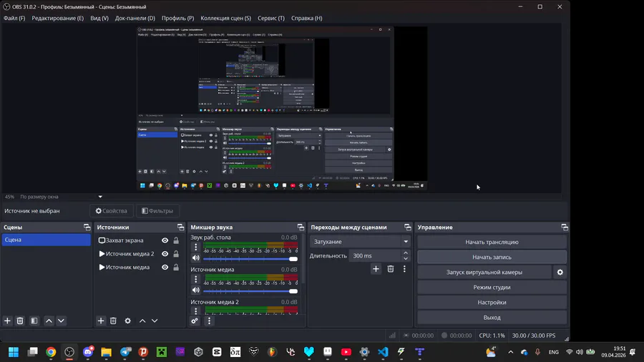Remove the selected source via trash icon
The image size is (644, 362).
(x=113, y=321)
